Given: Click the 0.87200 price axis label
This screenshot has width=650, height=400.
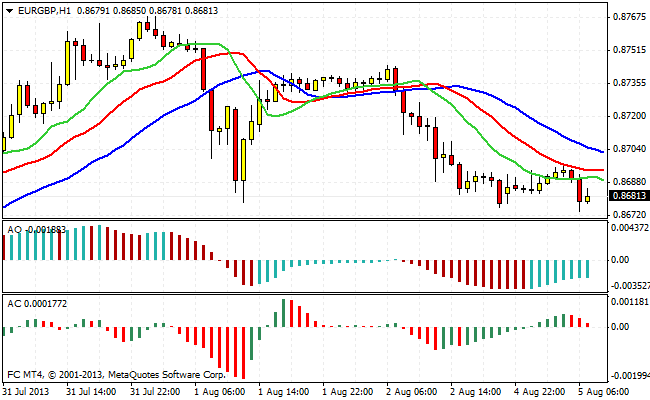Looking at the screenshot, I should click(629, 116).
